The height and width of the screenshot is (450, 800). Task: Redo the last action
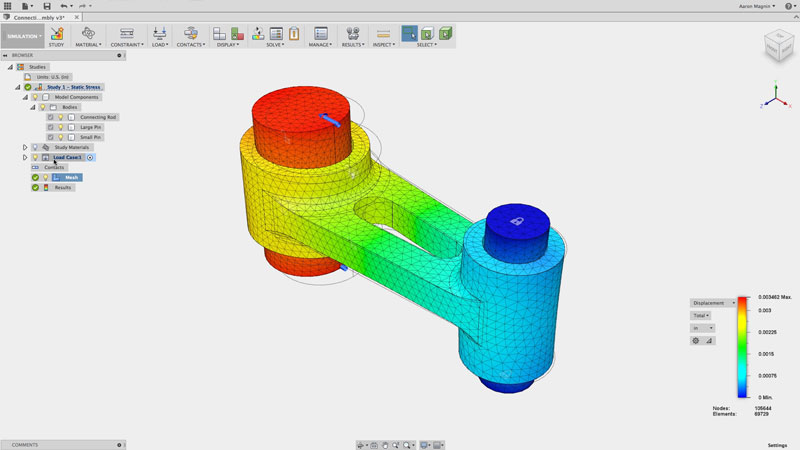[84, 6]
